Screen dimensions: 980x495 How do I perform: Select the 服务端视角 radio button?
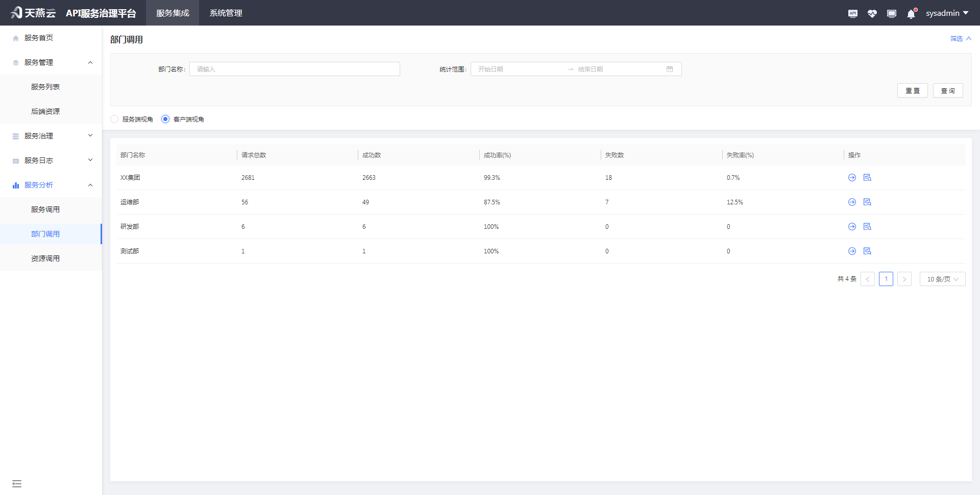[114, 120]
